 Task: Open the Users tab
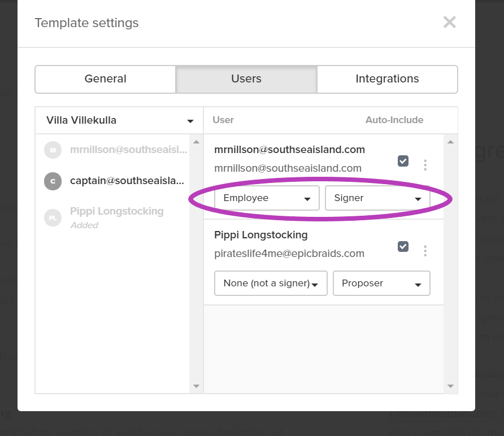click(246, 79)
